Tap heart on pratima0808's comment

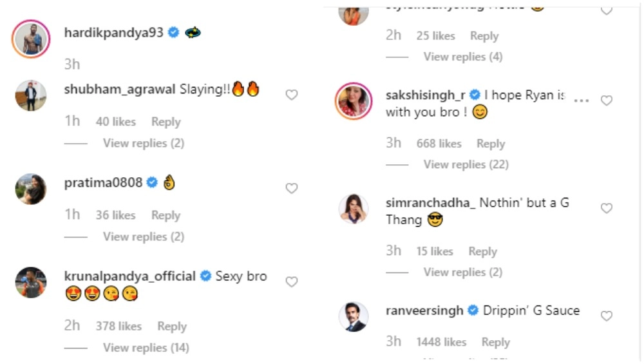[292, 189]
